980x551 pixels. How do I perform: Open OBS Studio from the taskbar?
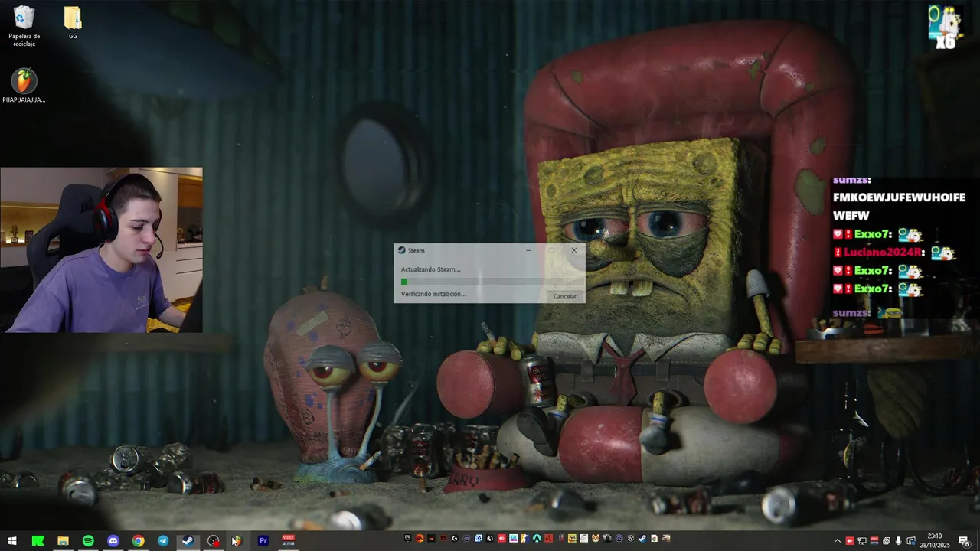[213, 541]
